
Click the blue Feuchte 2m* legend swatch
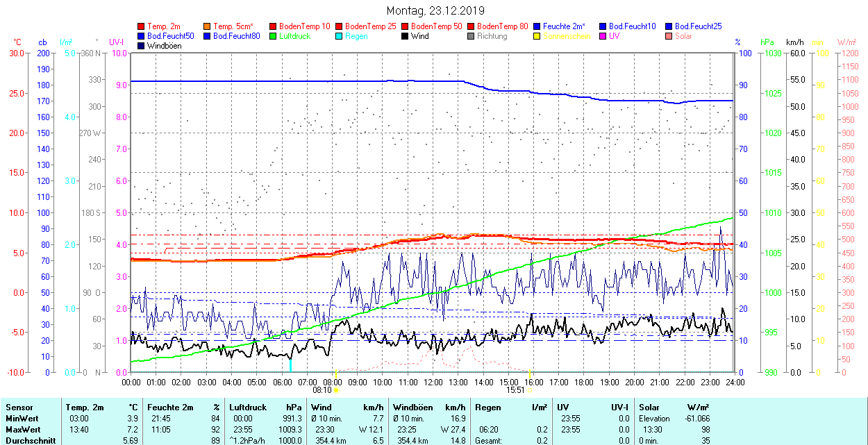(x=537, y=26)
